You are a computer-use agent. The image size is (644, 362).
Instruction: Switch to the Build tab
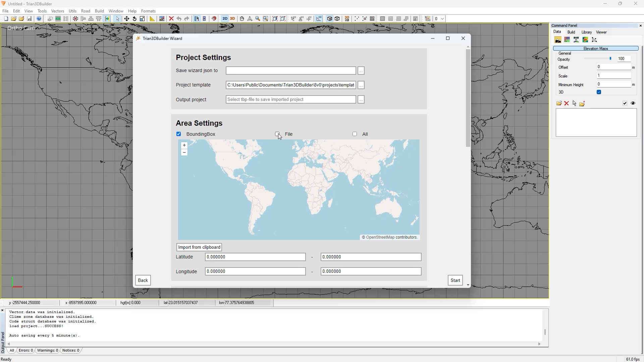coord(571,32)
